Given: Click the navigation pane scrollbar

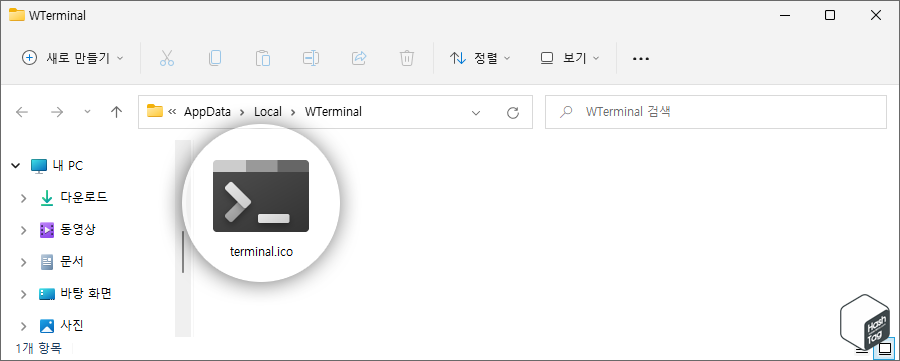Looking at the screenshot, I should [183, 253].
